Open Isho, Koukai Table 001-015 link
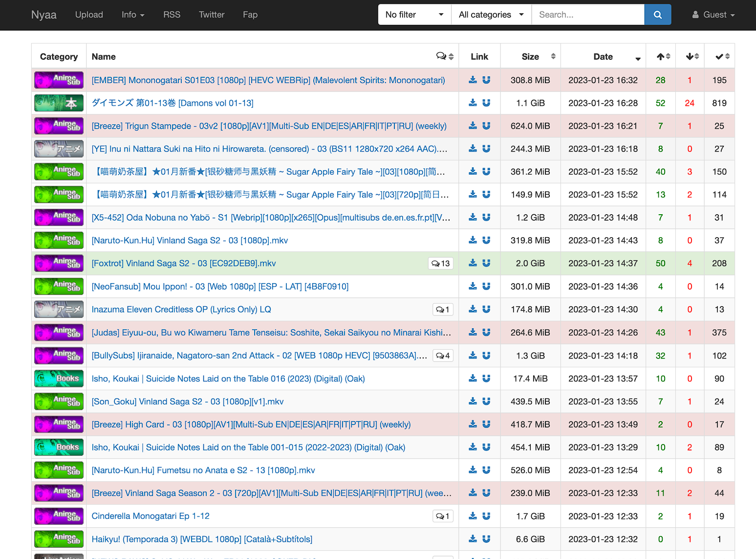The width and height of the screenshot is (756, 559). click(248, 447)
